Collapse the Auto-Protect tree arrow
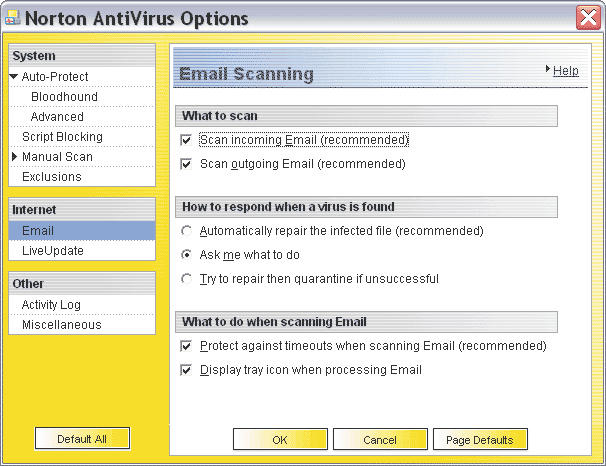The image size is (606, 466). [x=14, y=77]
